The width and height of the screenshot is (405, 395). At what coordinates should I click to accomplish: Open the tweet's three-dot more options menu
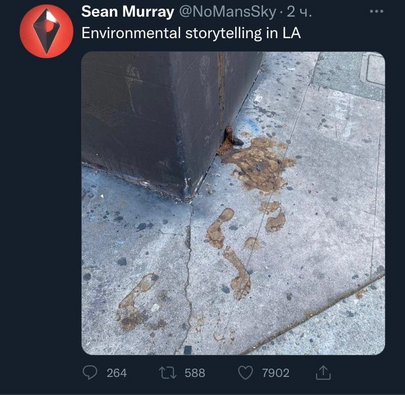tap(377, 12)
